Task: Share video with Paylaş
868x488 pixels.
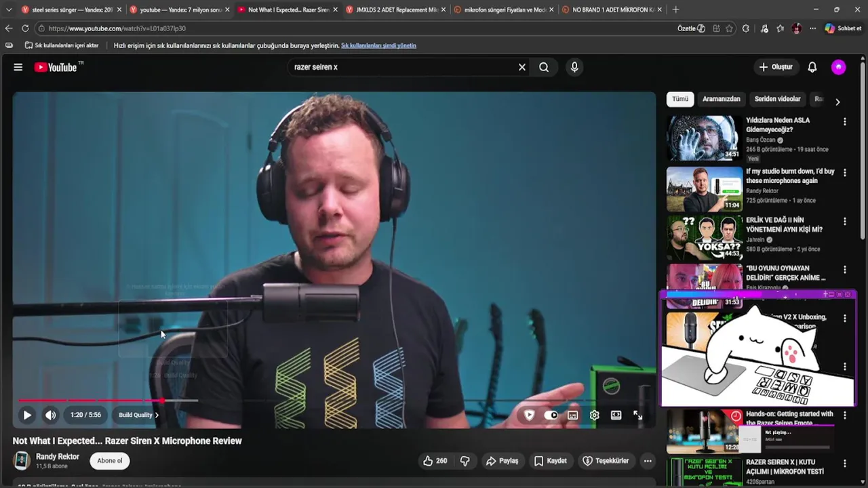Action: (x=502, y=461)
